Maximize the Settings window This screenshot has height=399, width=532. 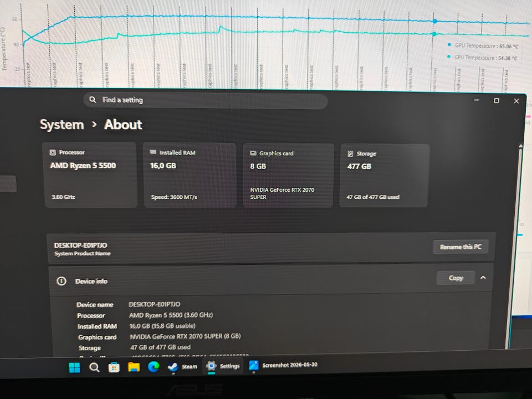click(x=496, y=100)
